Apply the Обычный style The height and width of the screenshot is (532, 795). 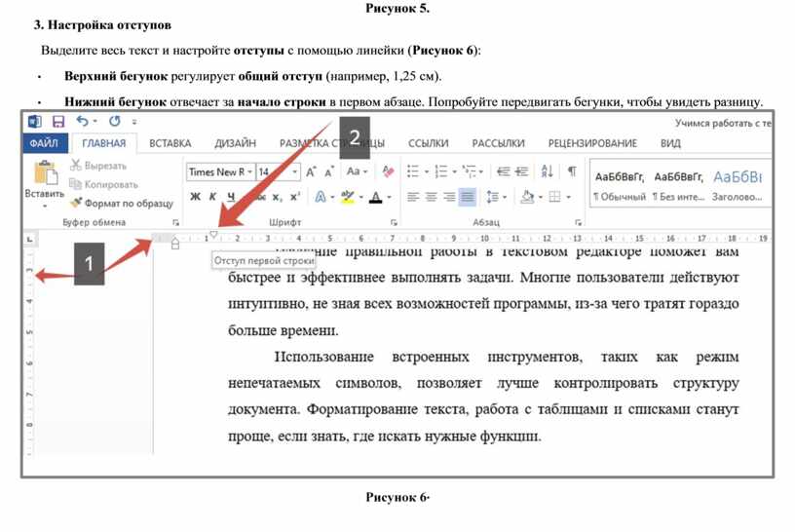[x=619, y=186]
